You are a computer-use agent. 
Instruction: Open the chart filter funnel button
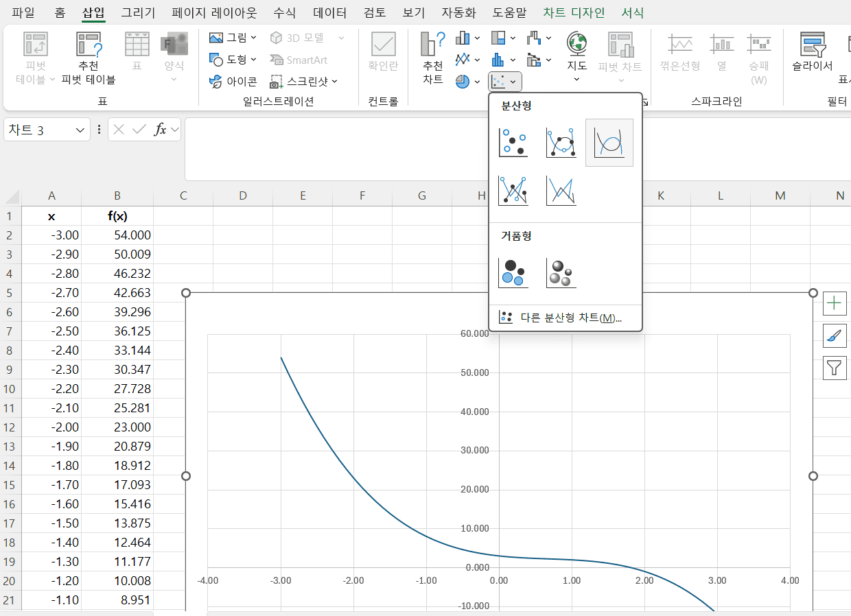pyautogui.click(x=835, y=368)
